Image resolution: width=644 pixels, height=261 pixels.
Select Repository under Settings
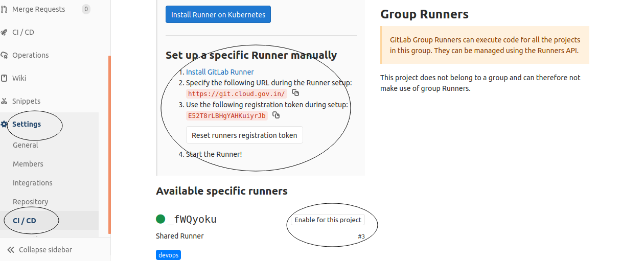tap(31, 202)
